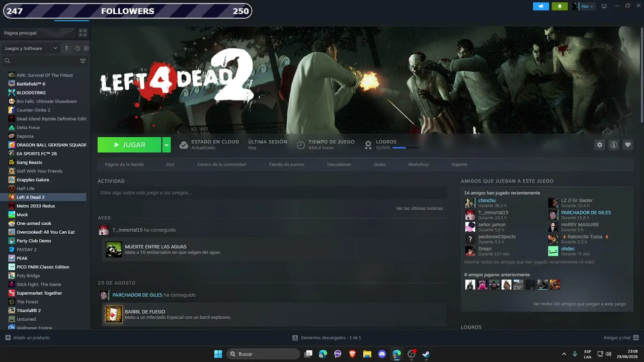
Task: Show hidden system tray icons
Action: coord(563,354)
